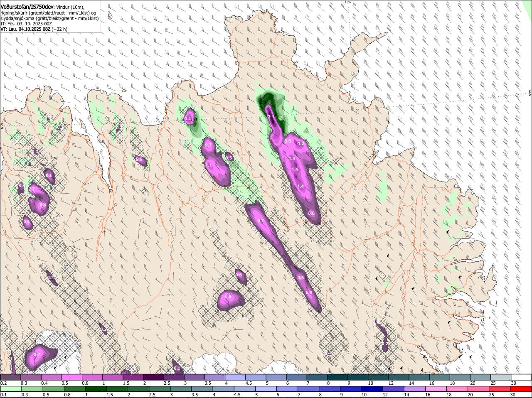Viewport: 532px width, 398px height.
Task: Click pale green 0.1 swatch in rain legend
Action: pos(10,389)
